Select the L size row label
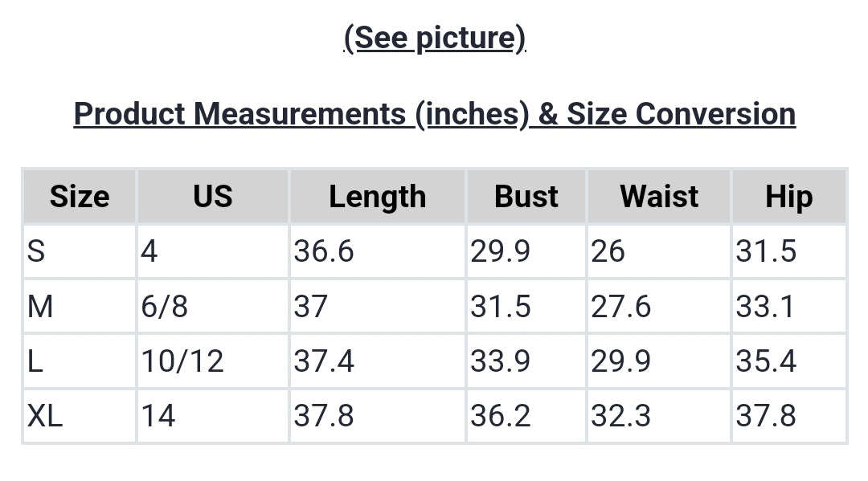Screen dimensions: 868x481 coord(35,361)
